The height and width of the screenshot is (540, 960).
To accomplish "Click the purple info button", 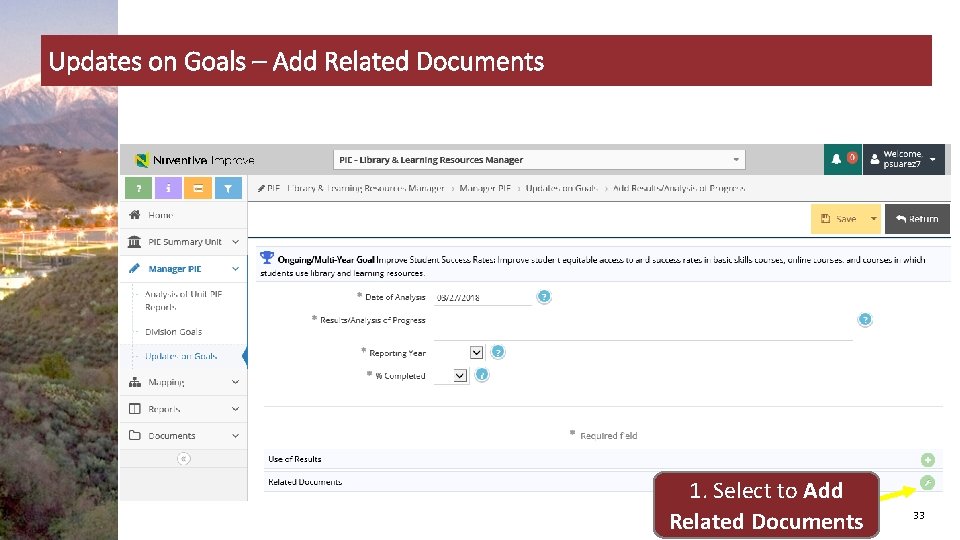I will pos(168,188).
